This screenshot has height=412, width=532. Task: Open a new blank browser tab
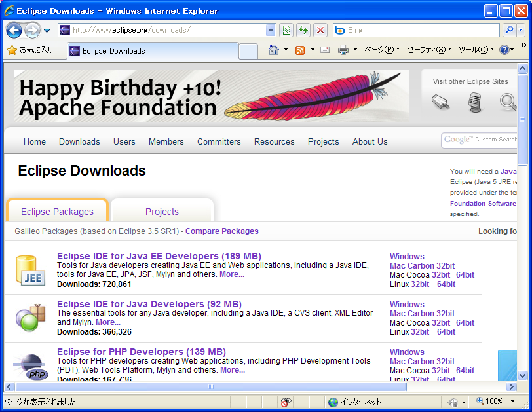pyautogui.click(x=248, y=51)
